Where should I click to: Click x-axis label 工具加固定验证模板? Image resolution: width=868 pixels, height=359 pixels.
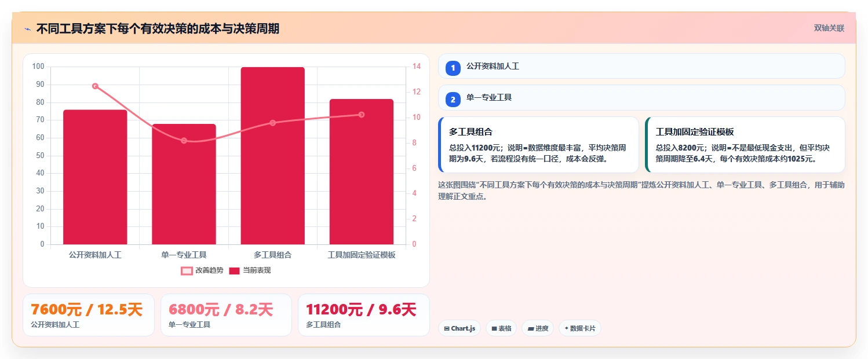tap(362, 255)
